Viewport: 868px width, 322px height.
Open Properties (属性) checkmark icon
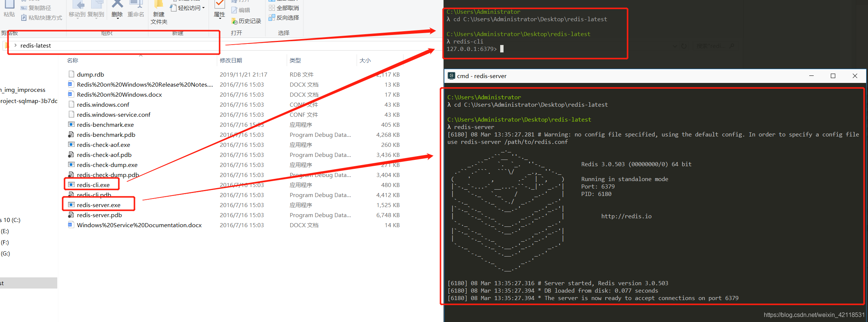(219, 4)
